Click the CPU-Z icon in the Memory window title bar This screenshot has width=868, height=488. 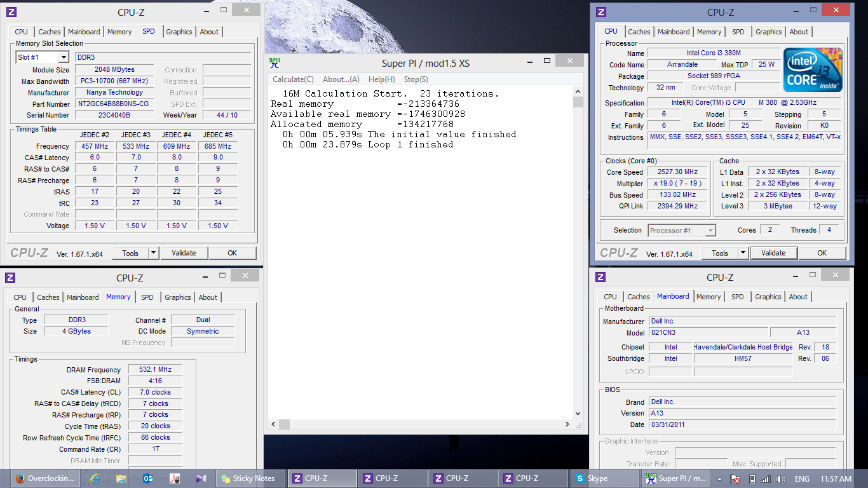point(10,278)
